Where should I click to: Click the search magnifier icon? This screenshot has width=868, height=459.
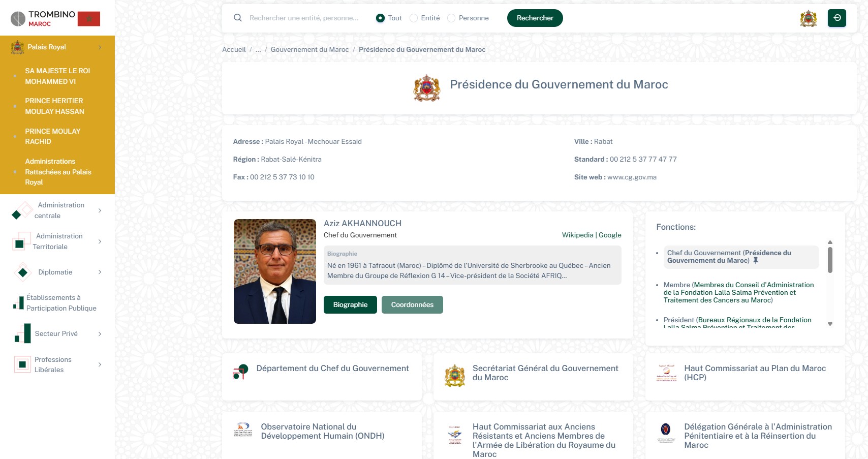[x=237, y=18]
